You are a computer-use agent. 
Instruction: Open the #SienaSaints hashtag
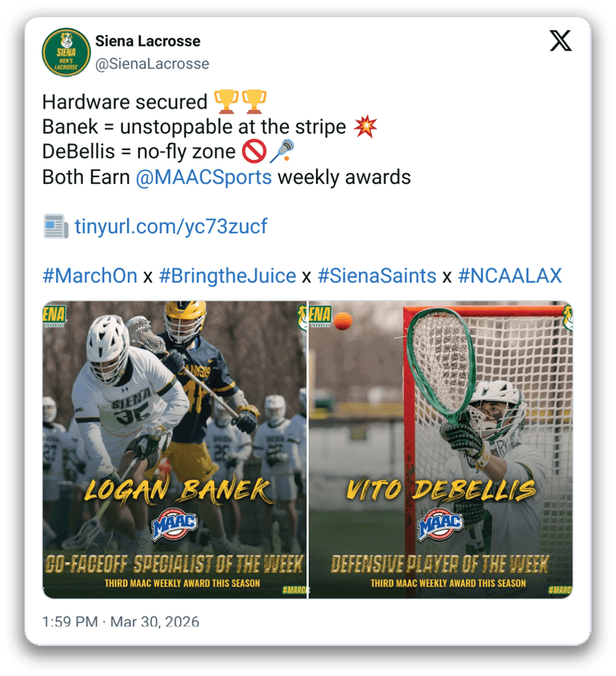(377, 276)
